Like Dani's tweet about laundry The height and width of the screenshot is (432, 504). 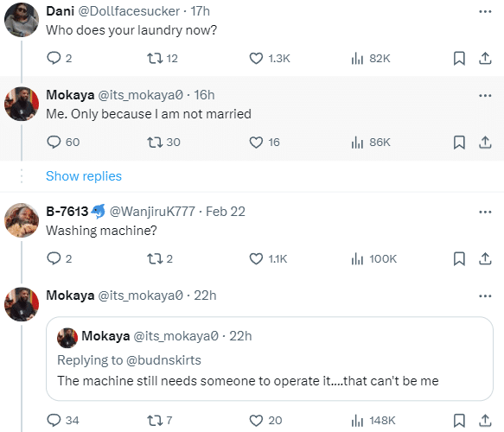click(x=256, y=59)
